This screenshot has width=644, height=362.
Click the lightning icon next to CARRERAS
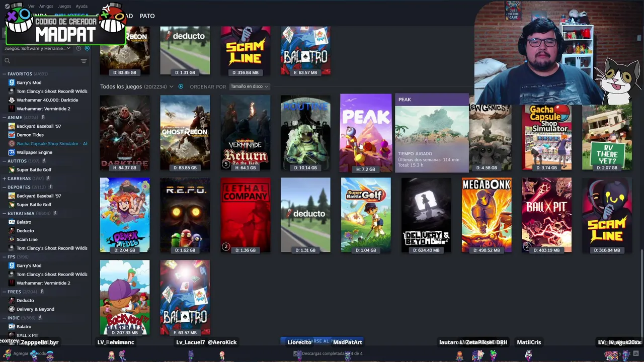pyautogui.click(x=48, y=178)
